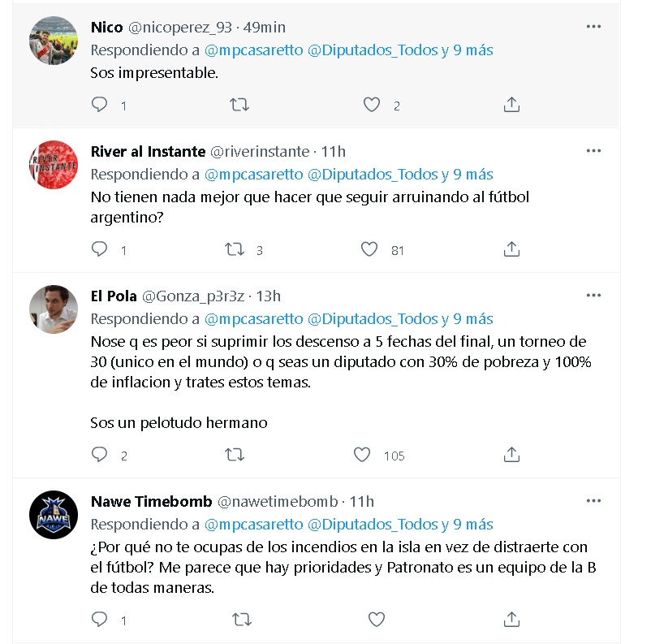The height and width of the screenshot is (644, 651).
Task: Open more options on El Pola's tweet
Action: pyautogui.click(x=593, y=296)
